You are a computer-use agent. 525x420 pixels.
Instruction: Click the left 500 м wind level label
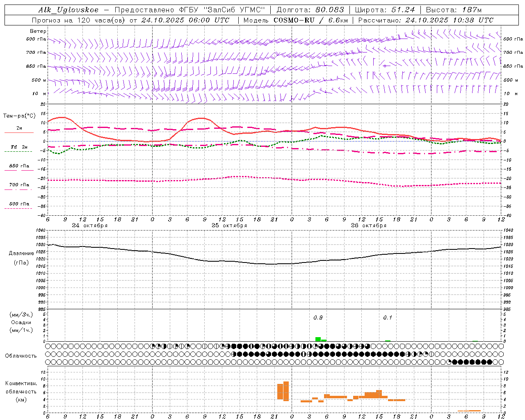click(x=39, y=80)
